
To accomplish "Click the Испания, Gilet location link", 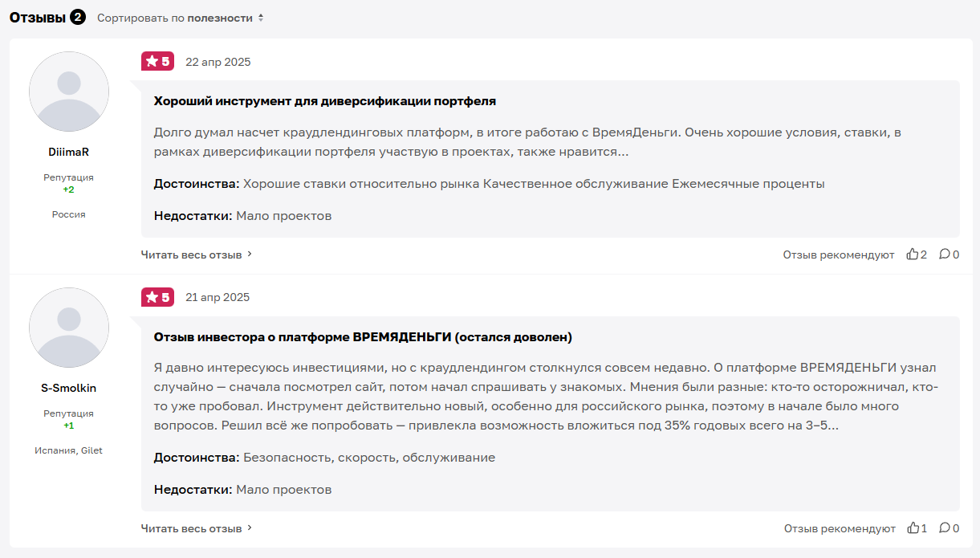I will coord(69,450).
